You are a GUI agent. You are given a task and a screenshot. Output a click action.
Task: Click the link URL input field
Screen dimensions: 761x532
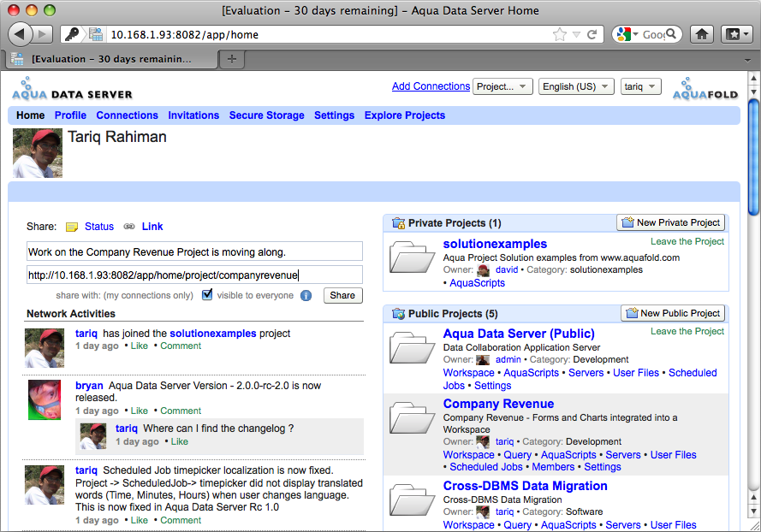194,275
